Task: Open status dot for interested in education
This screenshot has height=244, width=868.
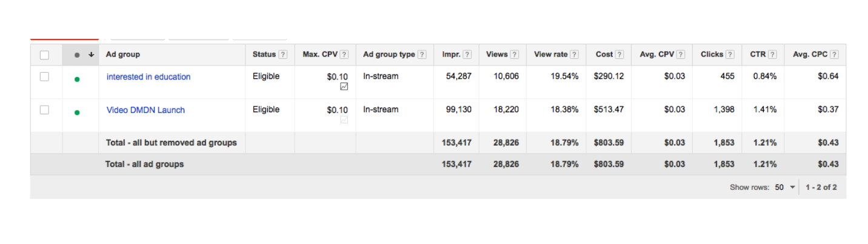Action: tap(77, 79)
